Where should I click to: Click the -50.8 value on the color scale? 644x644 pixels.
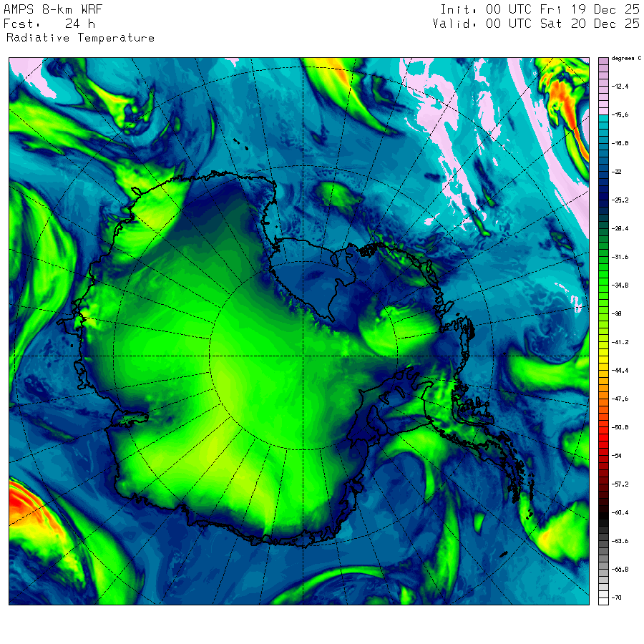pyautogui.click(x=620, y=427)
